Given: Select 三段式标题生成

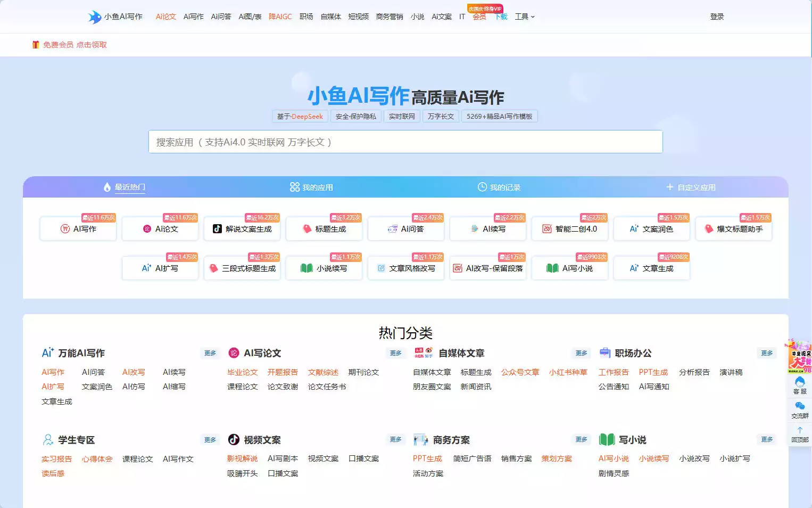Looking at the screenshot, I should click(x=242, y=268).
